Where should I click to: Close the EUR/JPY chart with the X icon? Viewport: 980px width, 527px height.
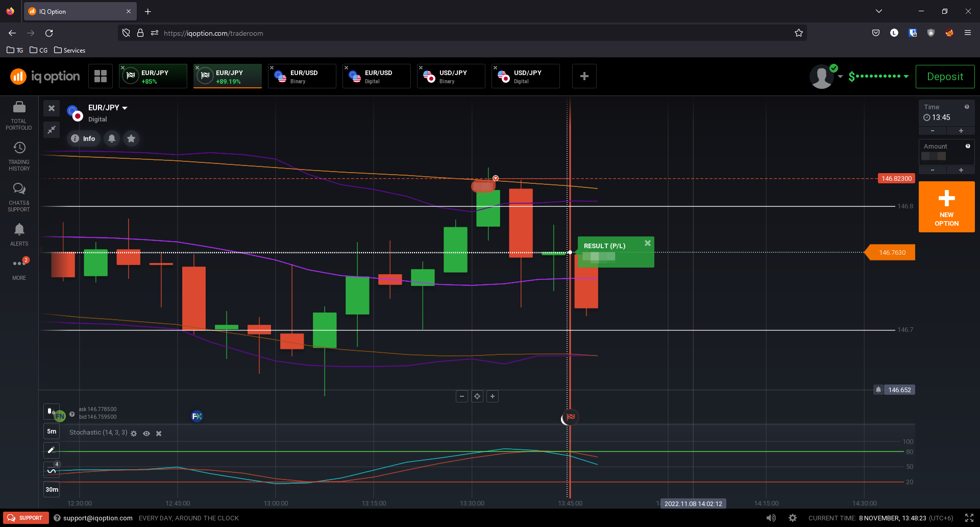(x=52, y=108)
